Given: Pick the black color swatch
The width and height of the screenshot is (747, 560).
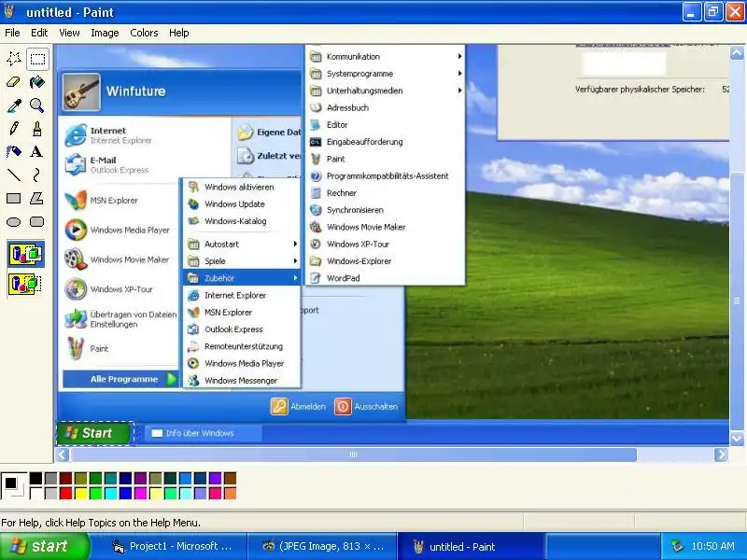Looking at the screenshot, I should 36,479.
